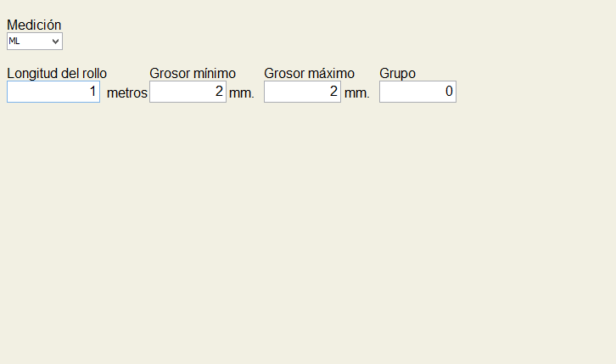Screen dimensions: 616x364
Task: Click the mm. unit beside Grosor máximo
Action: [356, 93]
